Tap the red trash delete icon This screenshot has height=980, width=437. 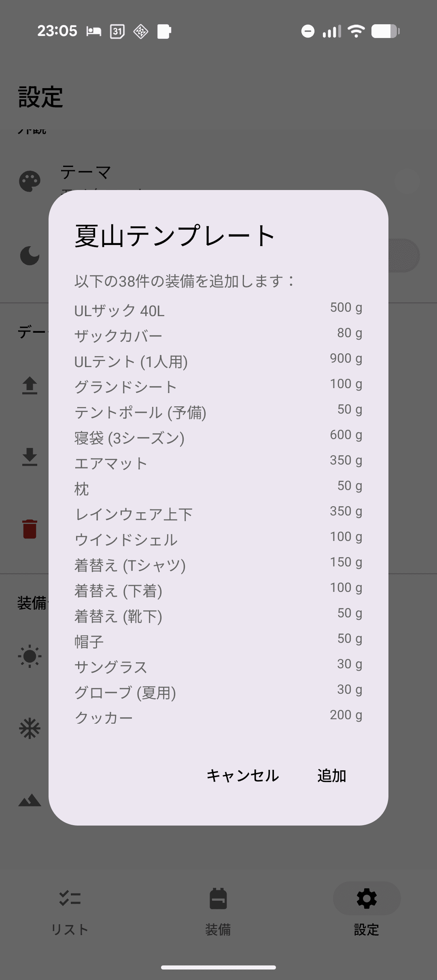[30, 529]
